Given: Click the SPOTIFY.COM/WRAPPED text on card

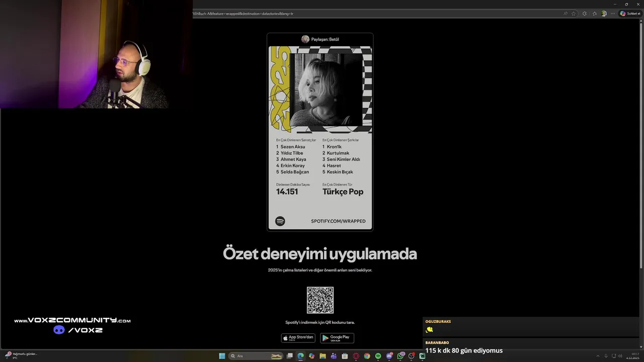Looking at the screenshot, I should [338, 221].
